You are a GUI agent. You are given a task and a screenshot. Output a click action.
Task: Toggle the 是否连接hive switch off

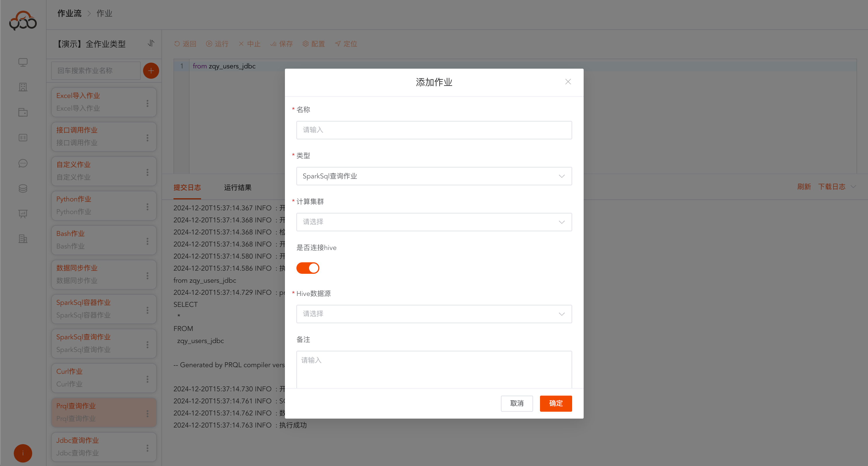tap(308, 268)
